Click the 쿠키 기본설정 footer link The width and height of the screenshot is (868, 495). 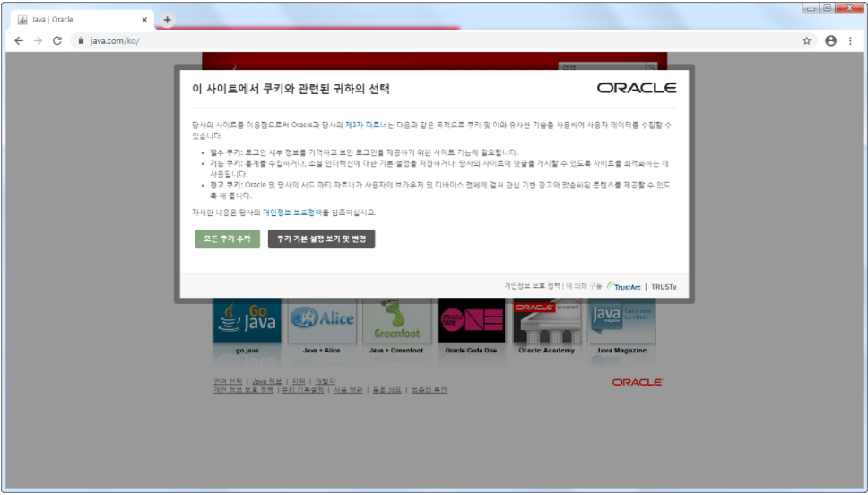[x=302, y=390]
